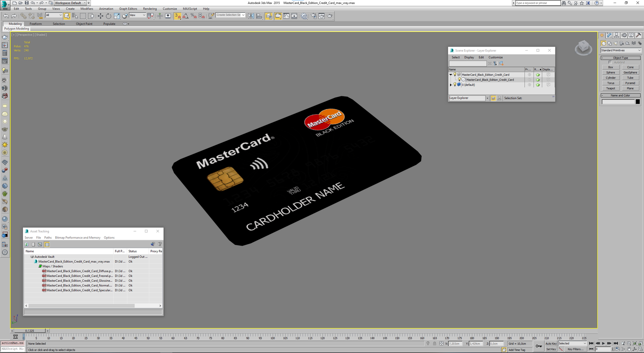Click the GeoSphere primitive button
644x353 pixels.
(630, 72)
